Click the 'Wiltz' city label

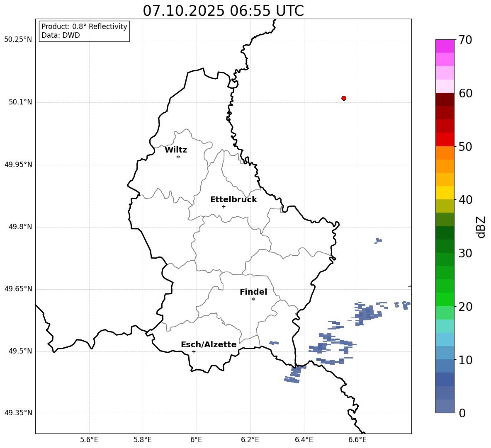point(176,150)
